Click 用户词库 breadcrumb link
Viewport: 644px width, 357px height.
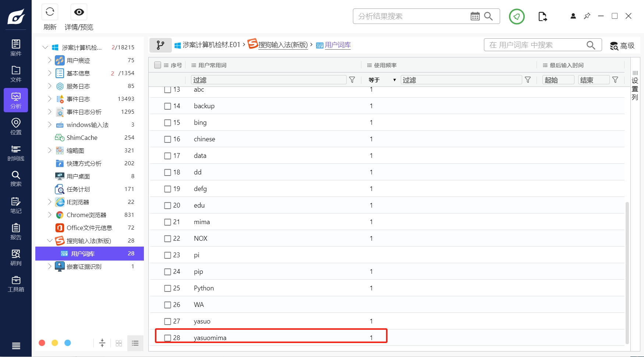coord(338,45)
